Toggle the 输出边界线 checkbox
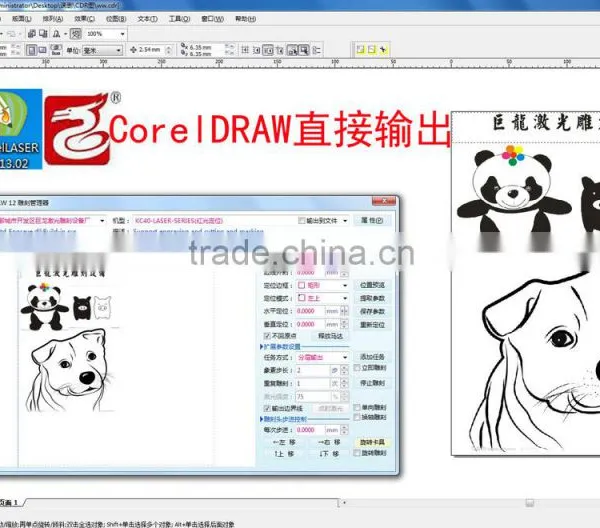600x528 pixels. point(267,408)
